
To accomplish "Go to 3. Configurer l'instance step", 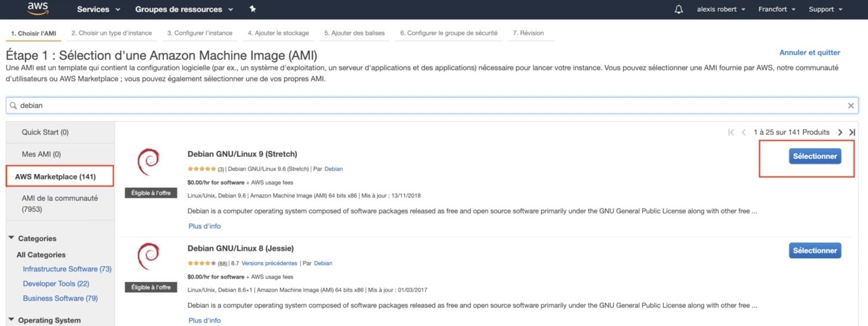I will click(x=200, y=33).
